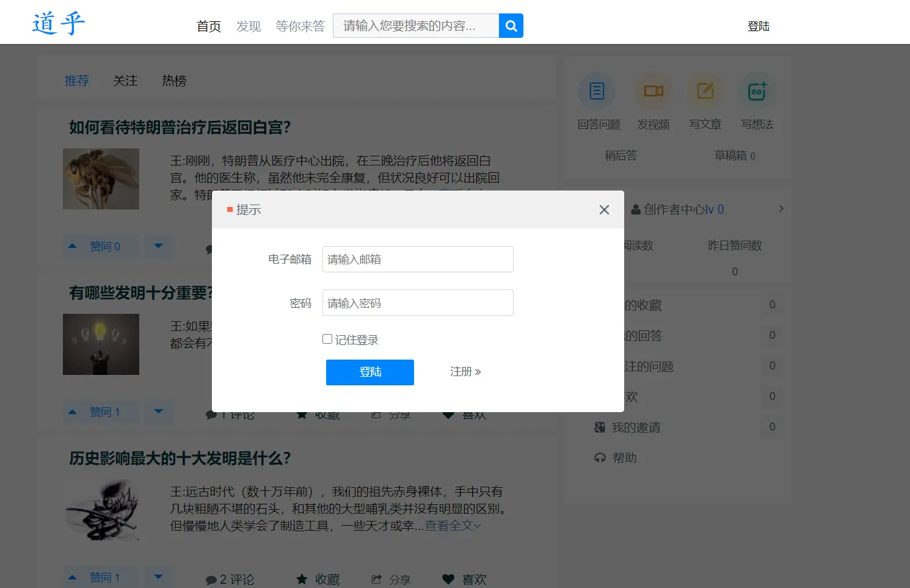The height and width of the screenshot is (588, 910).
Task: Click the 我的邀请 invitation icon in sidebar
Action: coord(600,427)
